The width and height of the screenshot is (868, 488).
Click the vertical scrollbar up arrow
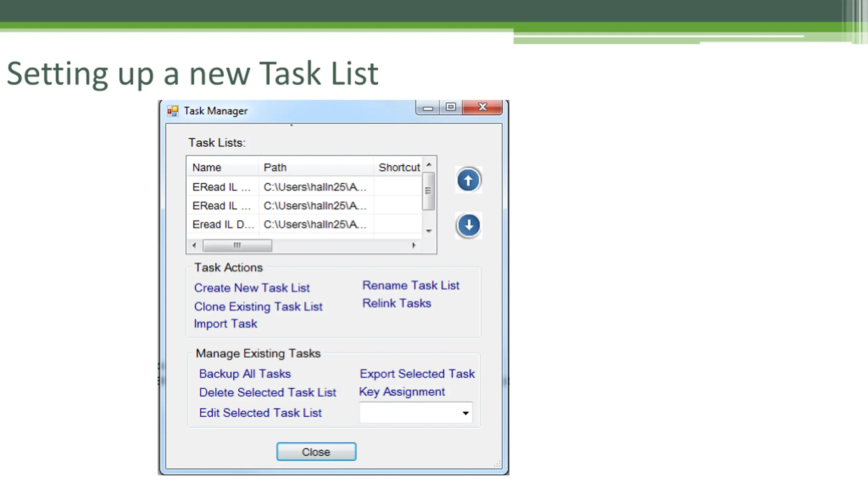[429, 165]
